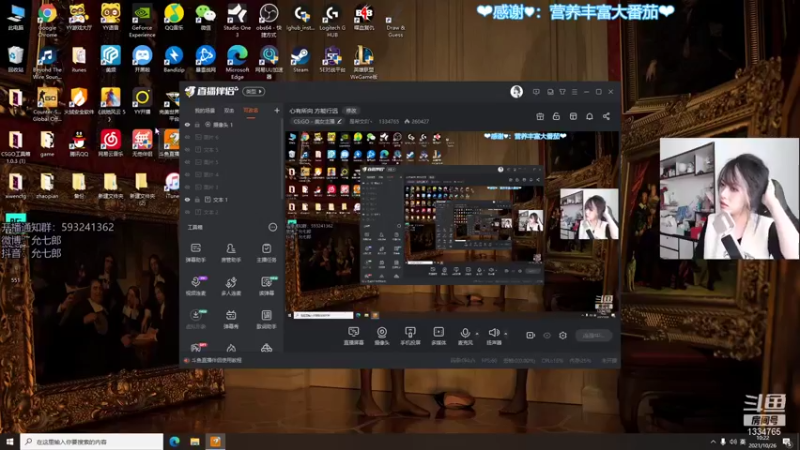This screenshot has width=800, height=450.
Task: Switch to first scene tab 我的场景
Action: 205,111
